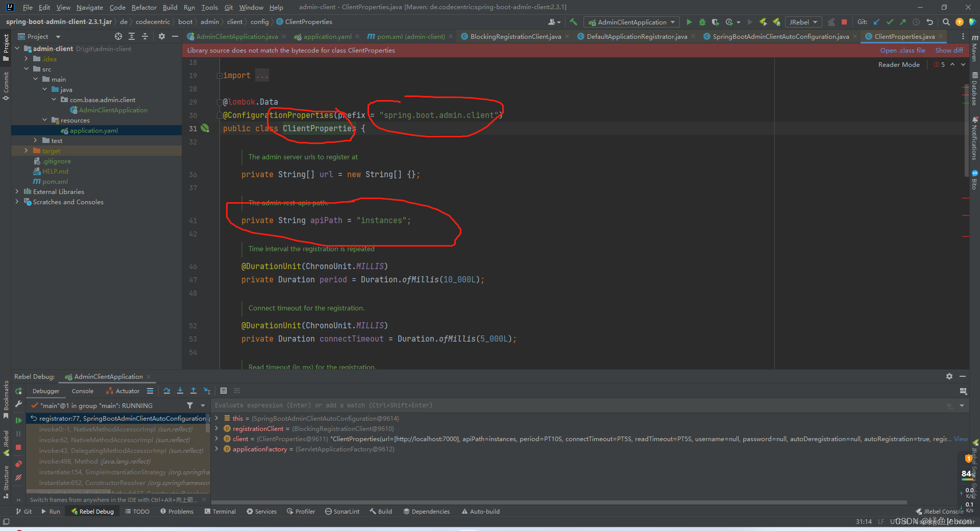Step into with the blue down arrow
This screenshot has width=980, height=531.
click(x=180, y=391)
